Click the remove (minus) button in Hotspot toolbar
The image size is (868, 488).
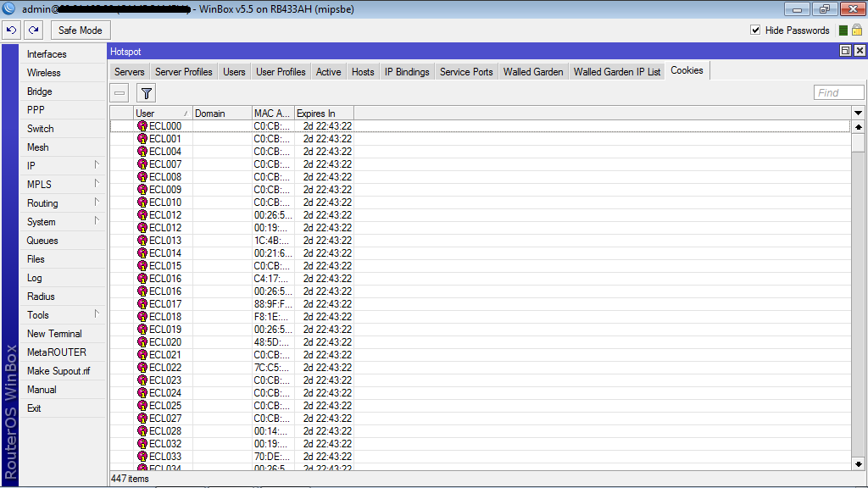[120, 93]
